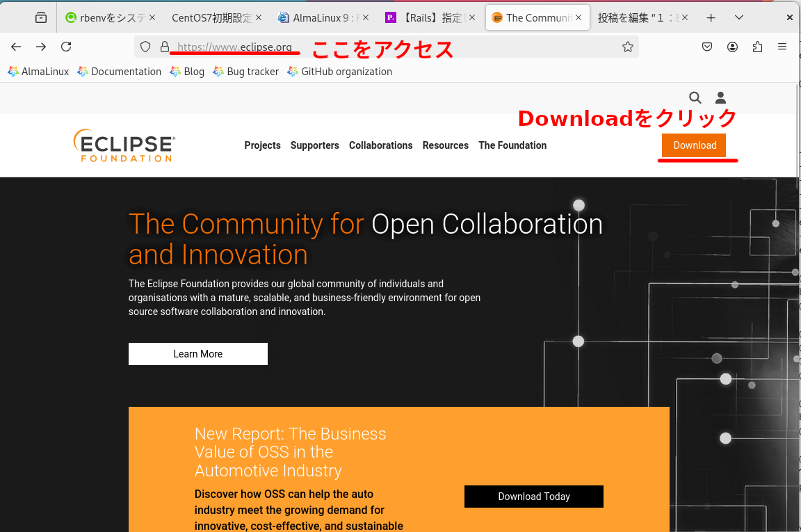Go forward to the next page
Viewport: 801px width, 532px height.
coord(41,47)
